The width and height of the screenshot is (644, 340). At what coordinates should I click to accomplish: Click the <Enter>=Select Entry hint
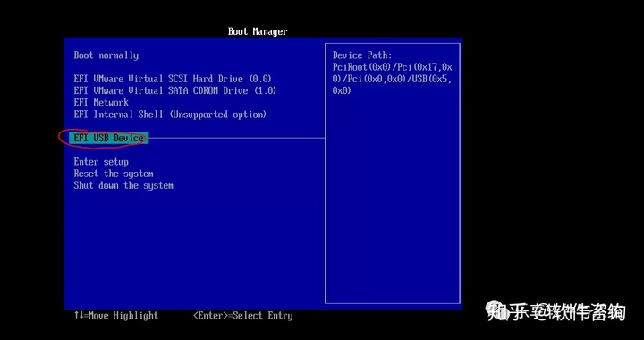(242, 316)
